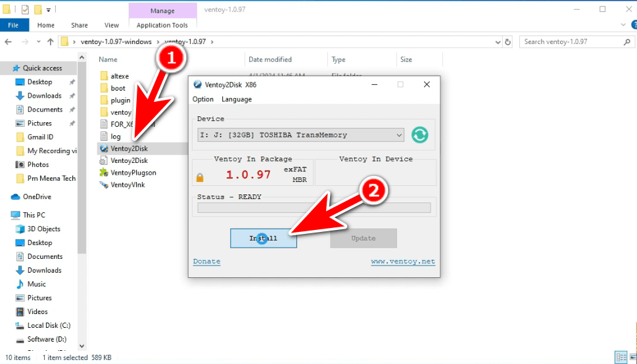Open the File tab in Explorer

tap(13, 25)
